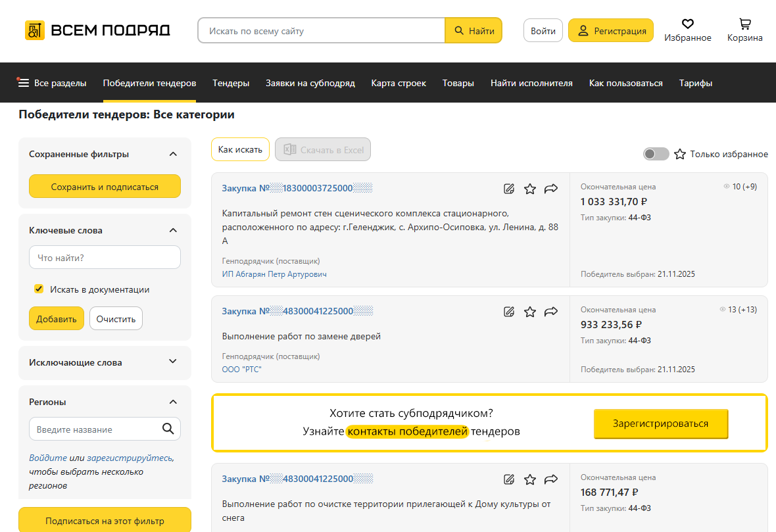Screen dimensions: 776x532
Task: Click the yellow 'Зарегистрироваться' banner button
Action: pos(661,423)
